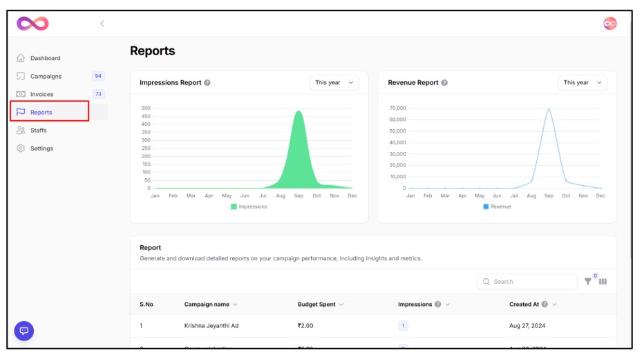Expand Revenue Report 'This year' dropdown
The image size is (644, 357).
[x=582, y=83]
